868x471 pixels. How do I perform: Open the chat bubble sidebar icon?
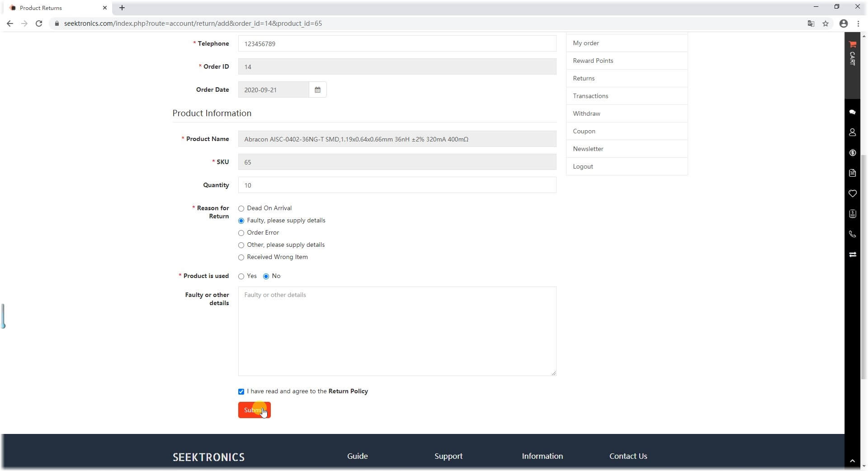click(x=852, y=112)
